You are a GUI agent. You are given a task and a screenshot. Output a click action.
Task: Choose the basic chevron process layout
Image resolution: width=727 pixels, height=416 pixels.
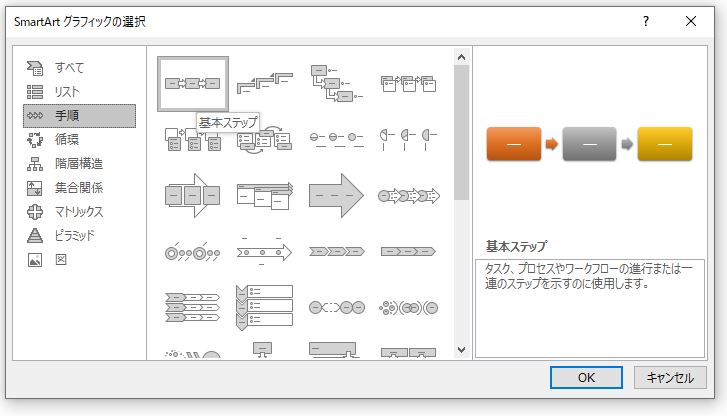[337, 251]
